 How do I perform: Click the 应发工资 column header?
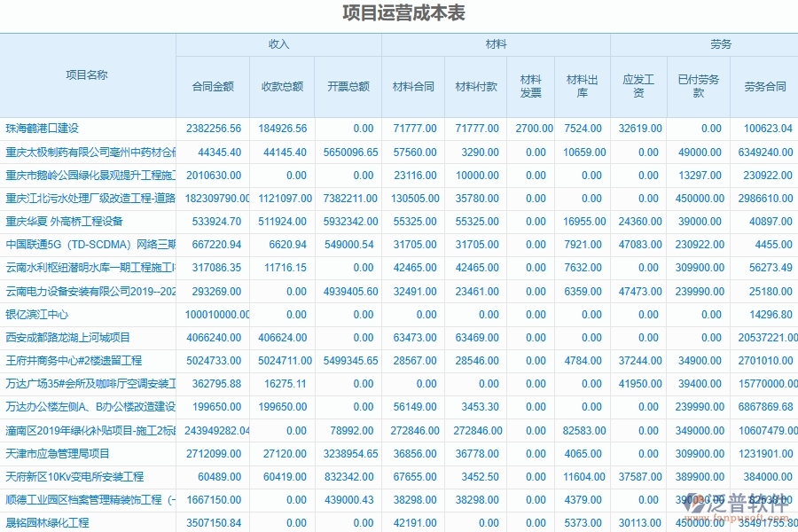[x=638, y=80]
